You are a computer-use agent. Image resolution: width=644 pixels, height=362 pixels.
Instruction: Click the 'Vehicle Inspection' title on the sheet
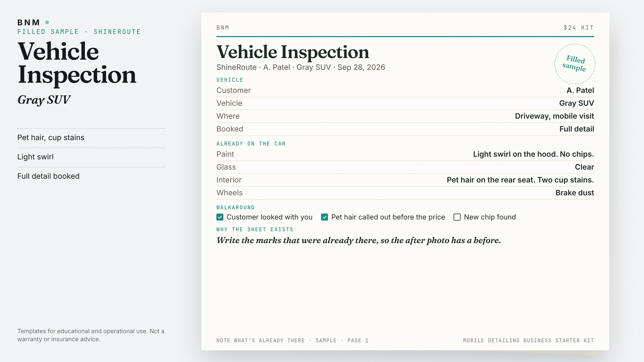click(x=293, y=52)
